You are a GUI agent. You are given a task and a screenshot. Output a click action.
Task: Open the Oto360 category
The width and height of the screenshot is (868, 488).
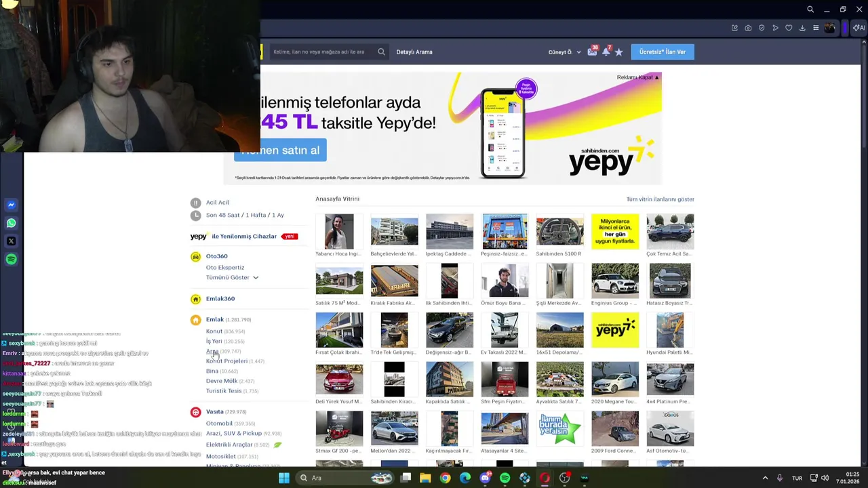[217, 256]
